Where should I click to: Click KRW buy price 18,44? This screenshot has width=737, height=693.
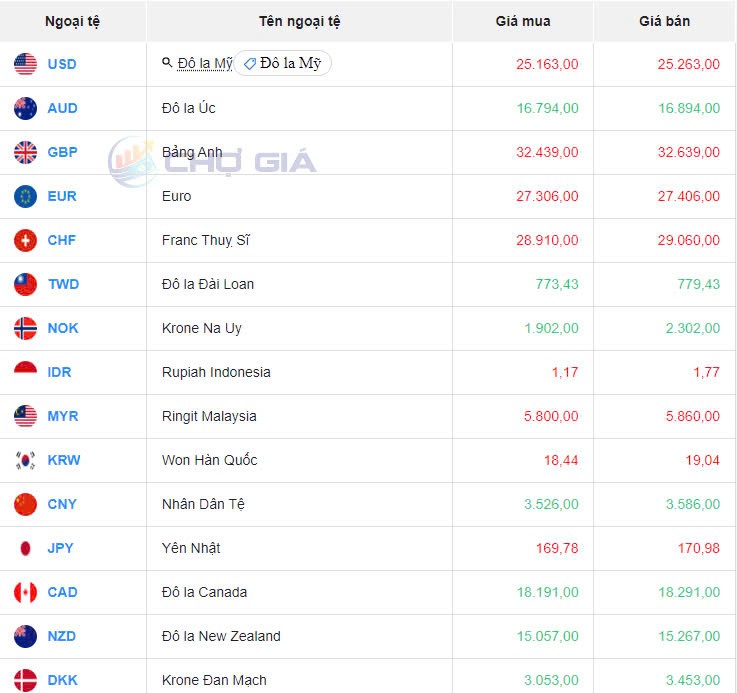tap(561, 460)
